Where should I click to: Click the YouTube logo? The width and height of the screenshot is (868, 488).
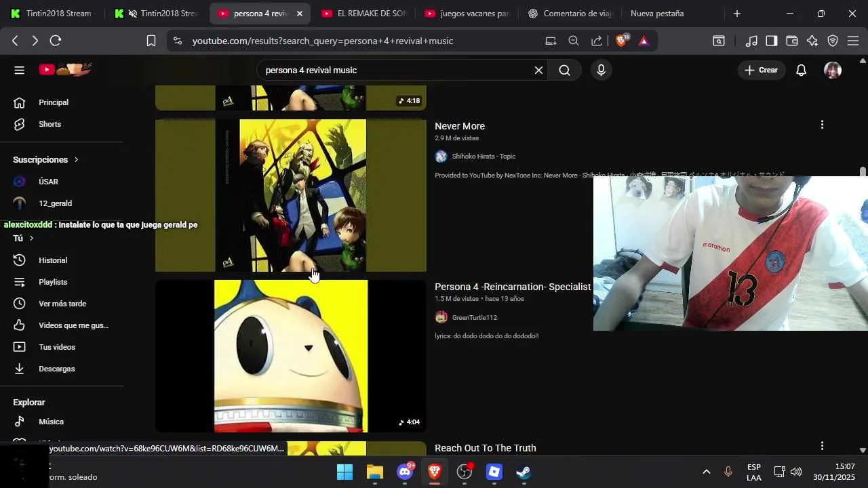click(x=65, y=69)
